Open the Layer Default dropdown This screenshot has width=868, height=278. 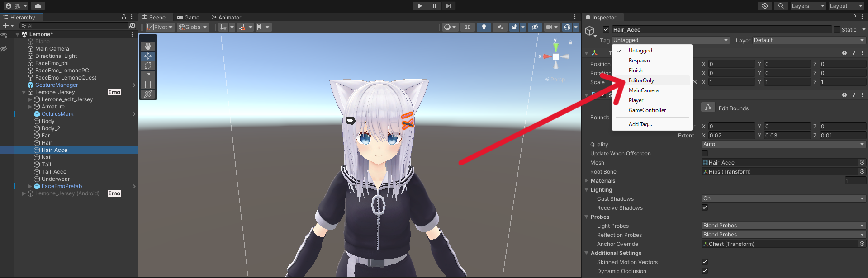tap(809, 40)
